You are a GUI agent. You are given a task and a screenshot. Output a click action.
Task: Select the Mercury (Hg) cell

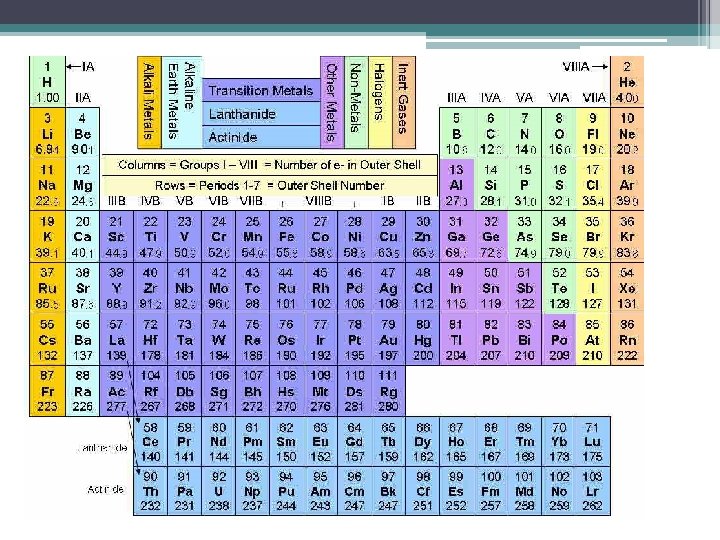click(422, 340)
